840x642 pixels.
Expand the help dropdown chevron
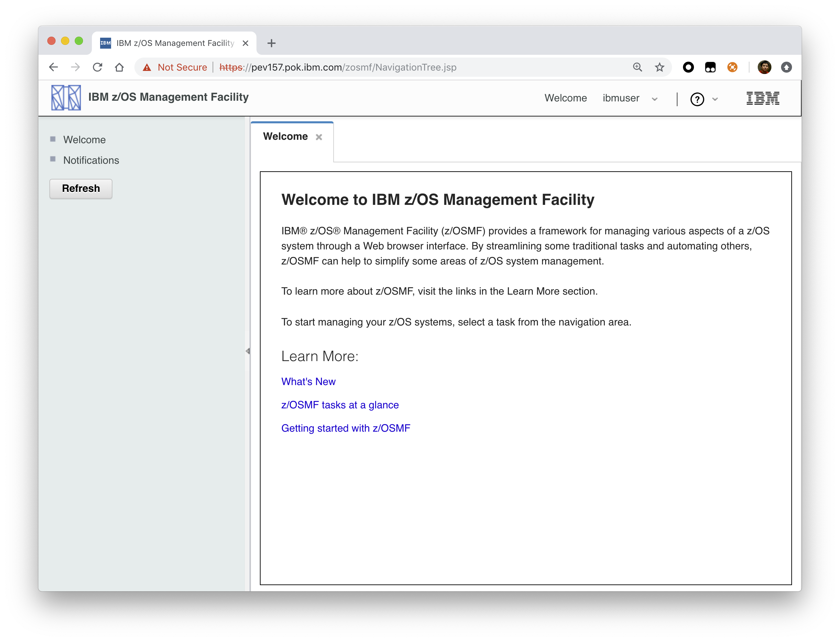coord(715,99)
